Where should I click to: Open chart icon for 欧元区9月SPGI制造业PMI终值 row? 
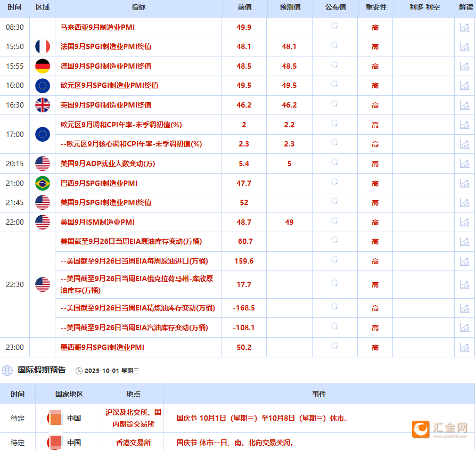click(x=464, y=86)
